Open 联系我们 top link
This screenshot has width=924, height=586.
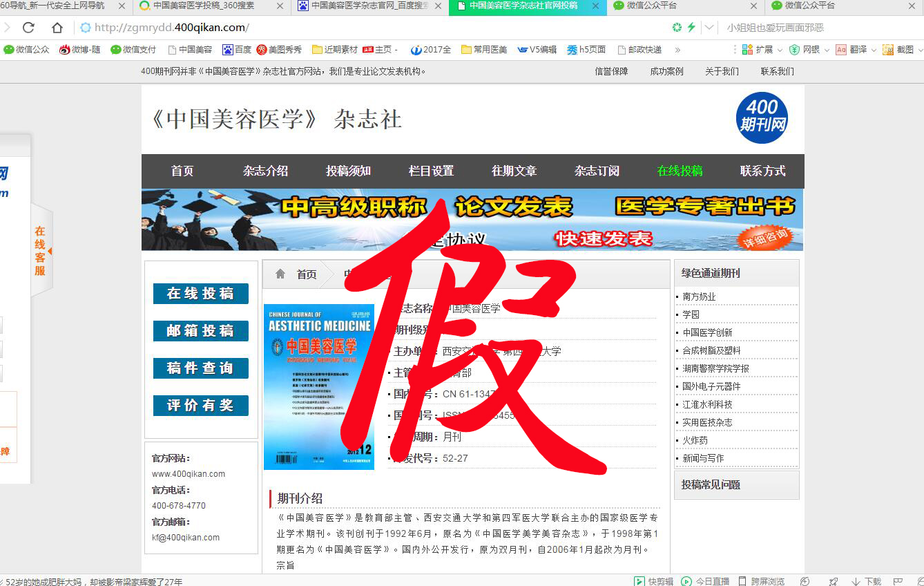pyautogui.click(x=777, y=71)
